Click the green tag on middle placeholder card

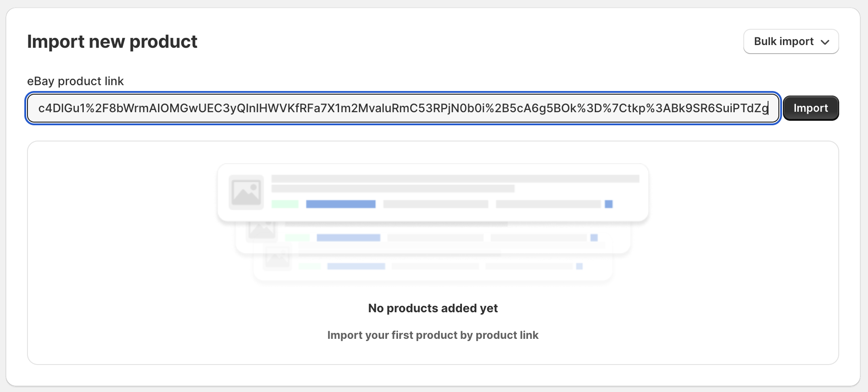297,237
